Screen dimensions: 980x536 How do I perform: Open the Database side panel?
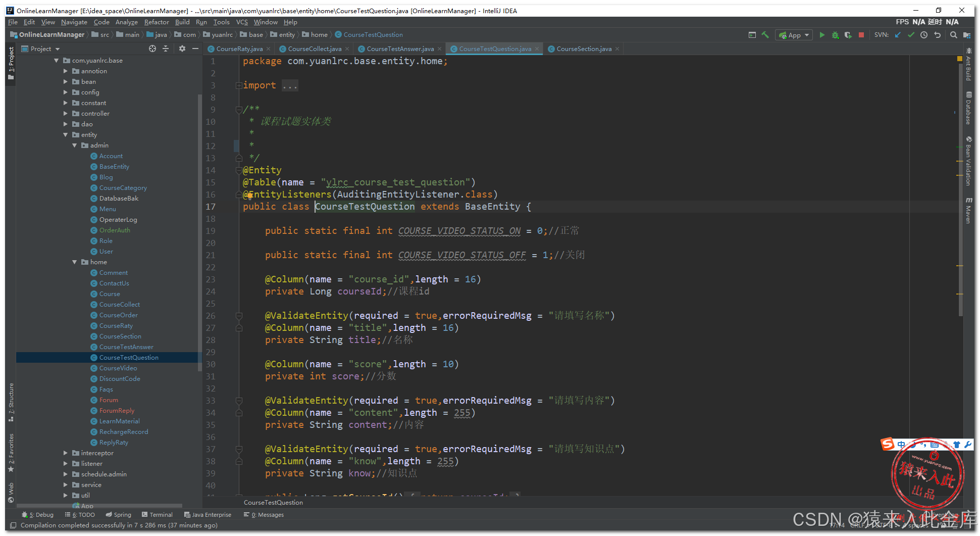tap(968, 108)
